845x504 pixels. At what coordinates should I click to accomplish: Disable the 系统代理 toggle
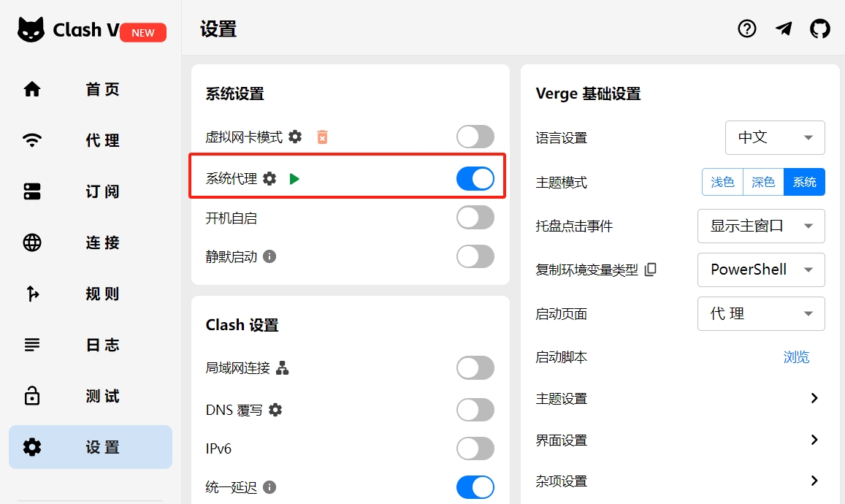pos(475,177)
